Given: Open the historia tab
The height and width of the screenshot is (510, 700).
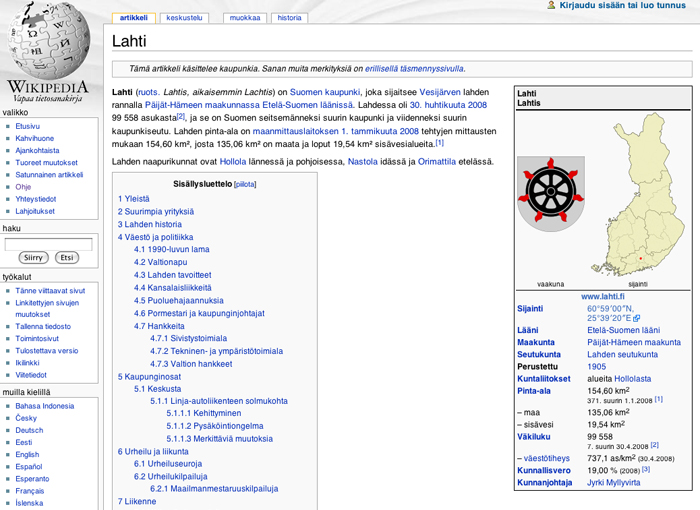Looking at the screenshot, I should (289, 18).
